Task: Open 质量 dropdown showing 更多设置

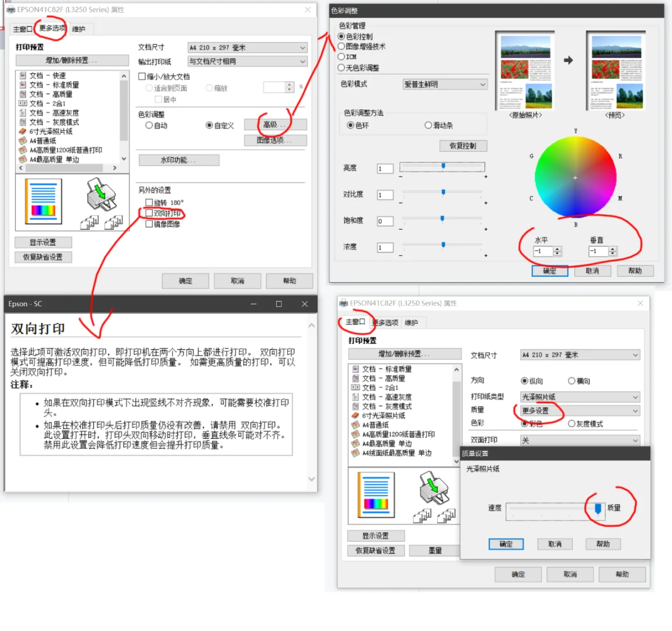Action: pos(580,411)
